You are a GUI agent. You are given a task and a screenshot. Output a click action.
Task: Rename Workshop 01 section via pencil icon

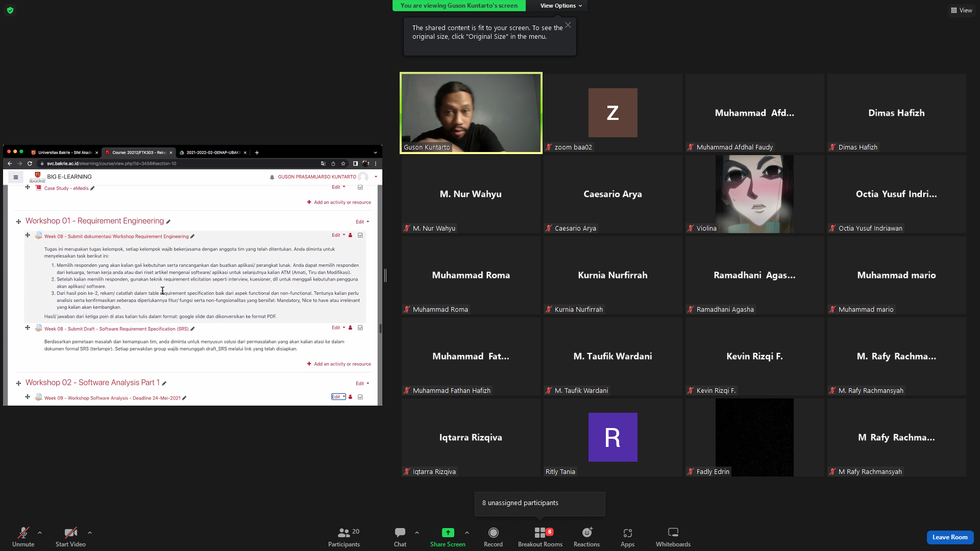pos(168,221)
